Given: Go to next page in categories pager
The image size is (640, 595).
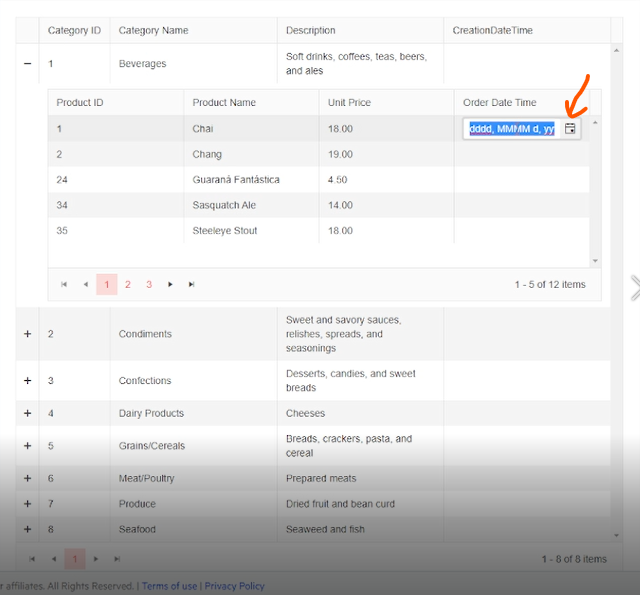Looking at the screenshot, I should click(x=96, y=559).
